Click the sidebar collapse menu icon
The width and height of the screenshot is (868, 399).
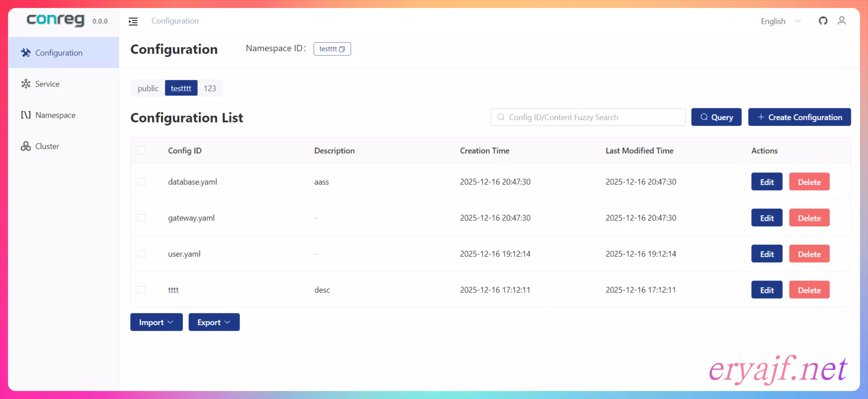[133, 21]
